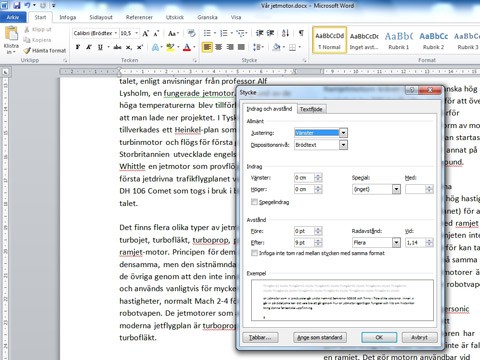Click the font color A swatch
The width and height of the screenshot is (480, 360).
tap(187, 47)
